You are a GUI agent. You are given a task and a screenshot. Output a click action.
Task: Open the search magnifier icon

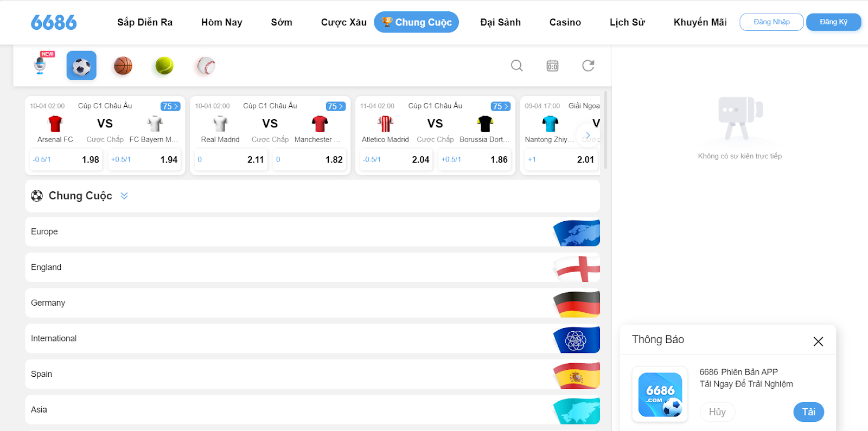517,66
